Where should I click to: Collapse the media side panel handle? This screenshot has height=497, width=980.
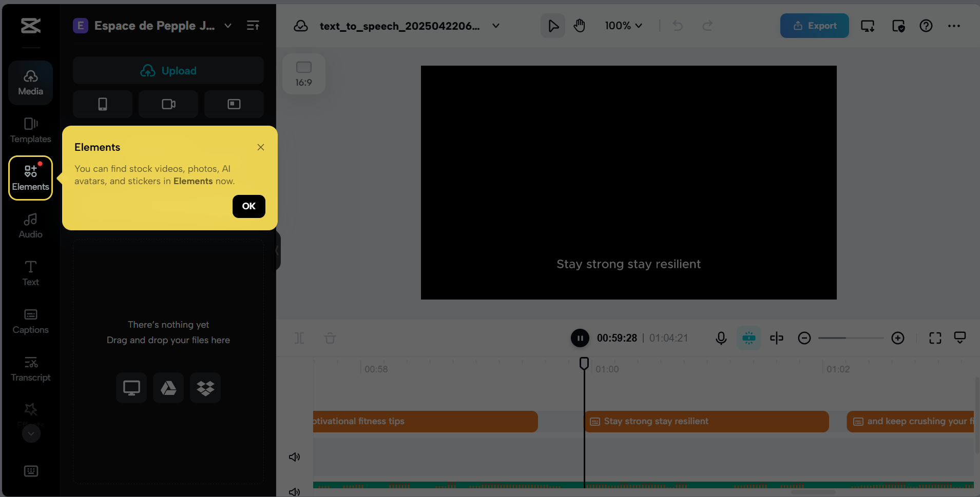coord(277,251)
